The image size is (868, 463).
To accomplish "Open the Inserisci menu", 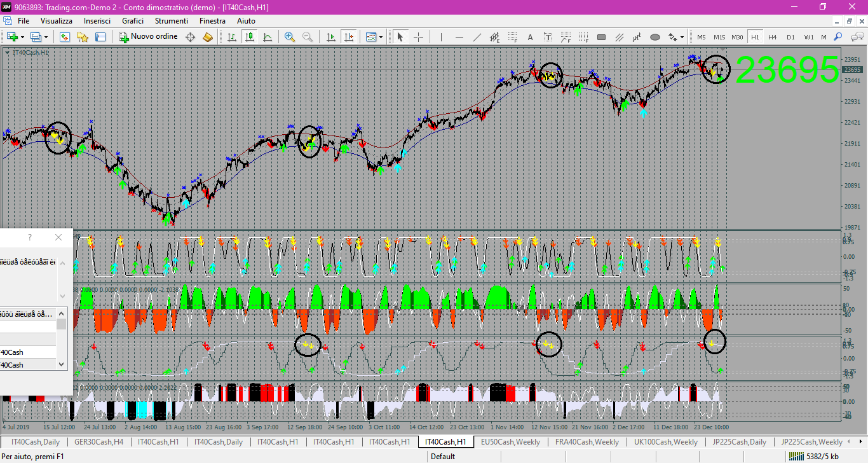I will (97, 21).
